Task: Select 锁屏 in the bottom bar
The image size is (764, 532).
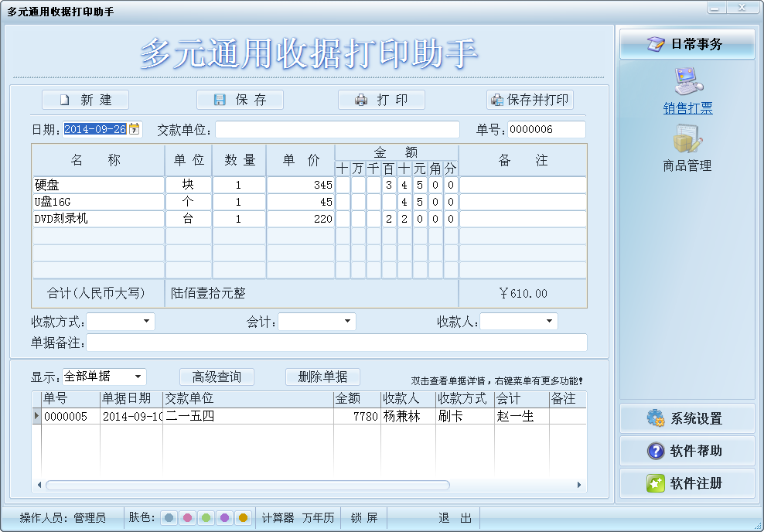Action: coord(363,518)
